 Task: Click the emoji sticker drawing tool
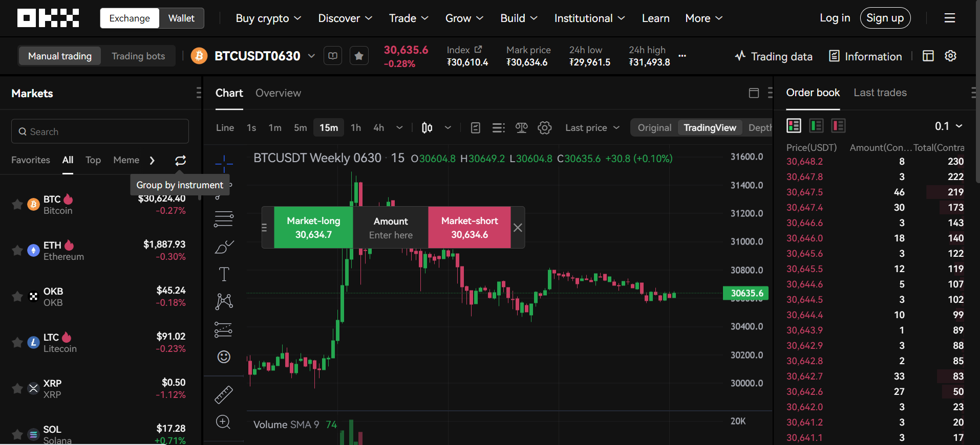pos(224,357)
